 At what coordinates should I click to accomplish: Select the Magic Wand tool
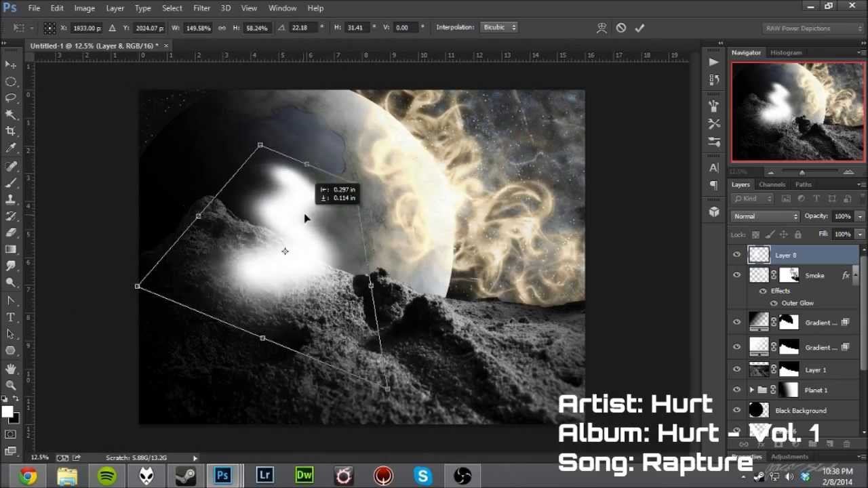point(11,115)
